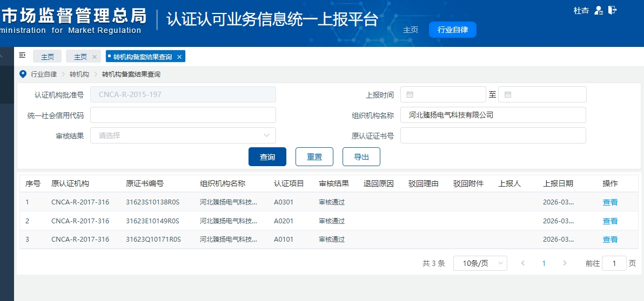
Task: Close the 转机构备案结果查询 tab
Action: tap(179, 57)
